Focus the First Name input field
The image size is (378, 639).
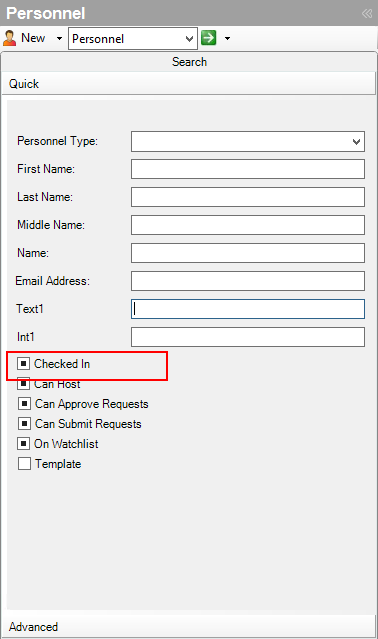[x=248, y=169]
